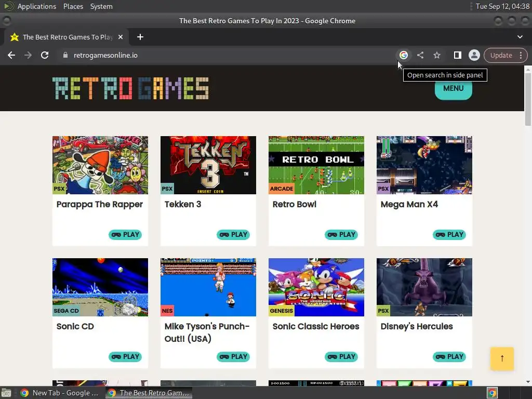Play Disney's Hercules
Viewport: 532px width, 399px height.
pos(449,357)
